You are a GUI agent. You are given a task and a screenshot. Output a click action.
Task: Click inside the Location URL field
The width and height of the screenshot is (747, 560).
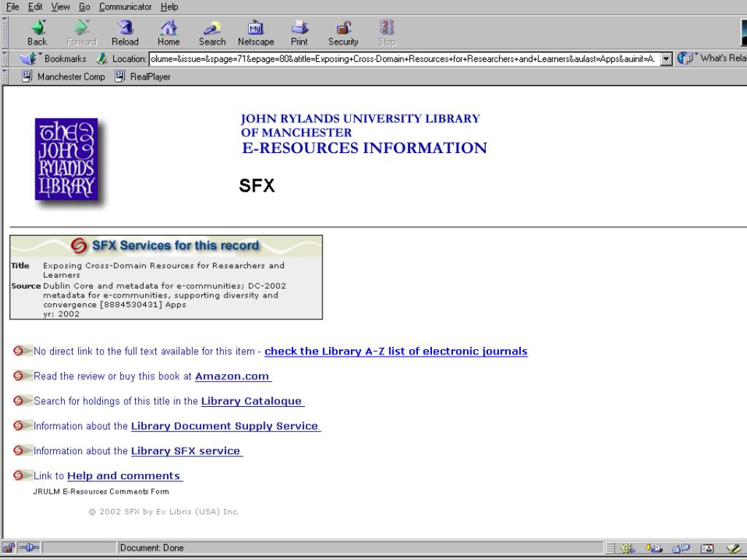(404, 59)
